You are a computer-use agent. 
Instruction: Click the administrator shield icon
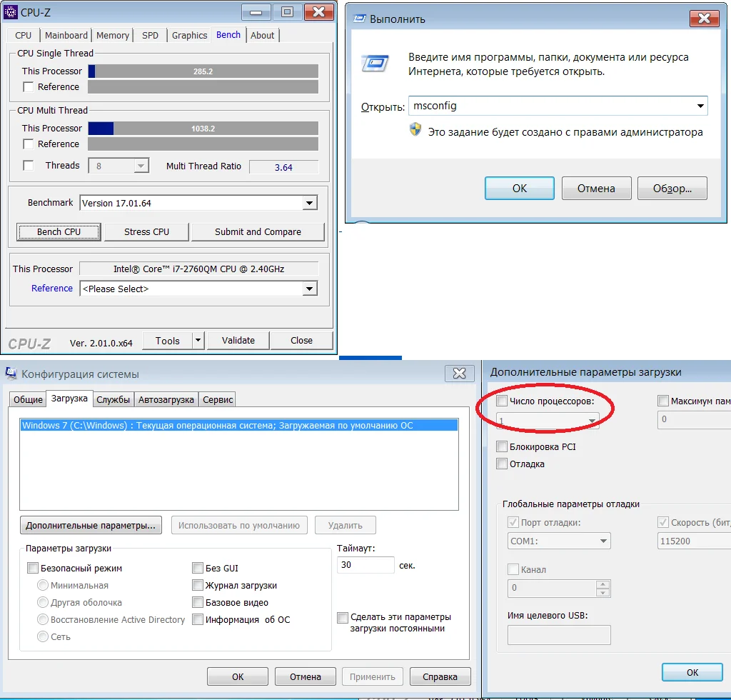pyautogui.click(x=415, y=130)
